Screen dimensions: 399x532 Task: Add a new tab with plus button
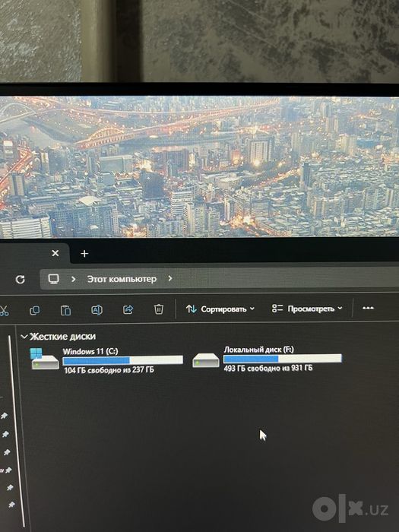(84, 253)
